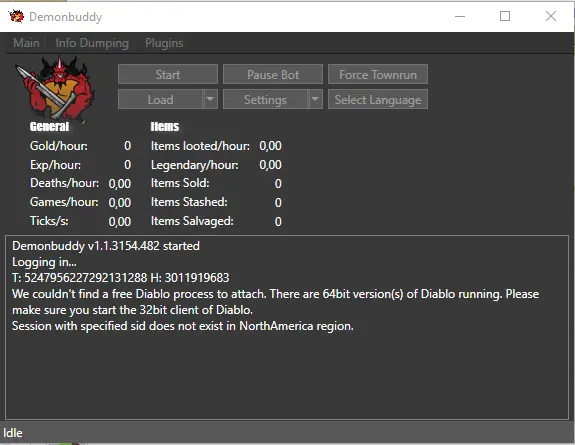This screenshot has width=575, height=445.
Task: Click the Pause Bot button
Action: (273, 74)
